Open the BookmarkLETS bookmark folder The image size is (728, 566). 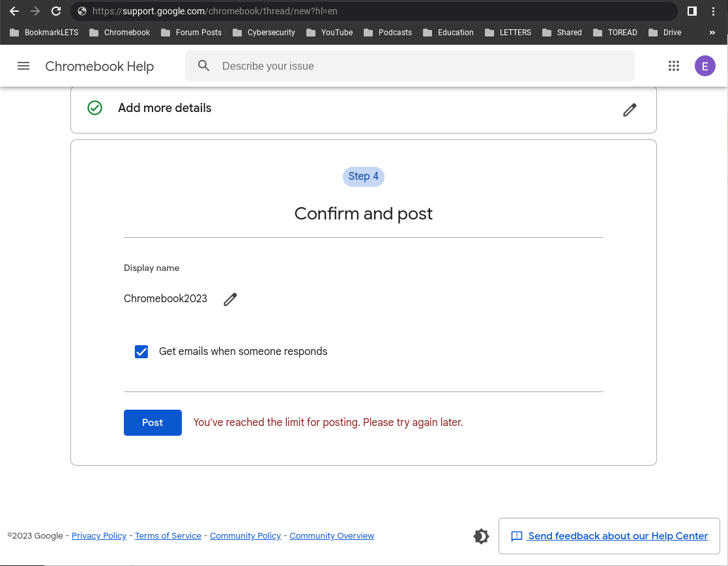pyautogui.click(x=44, y=33)
